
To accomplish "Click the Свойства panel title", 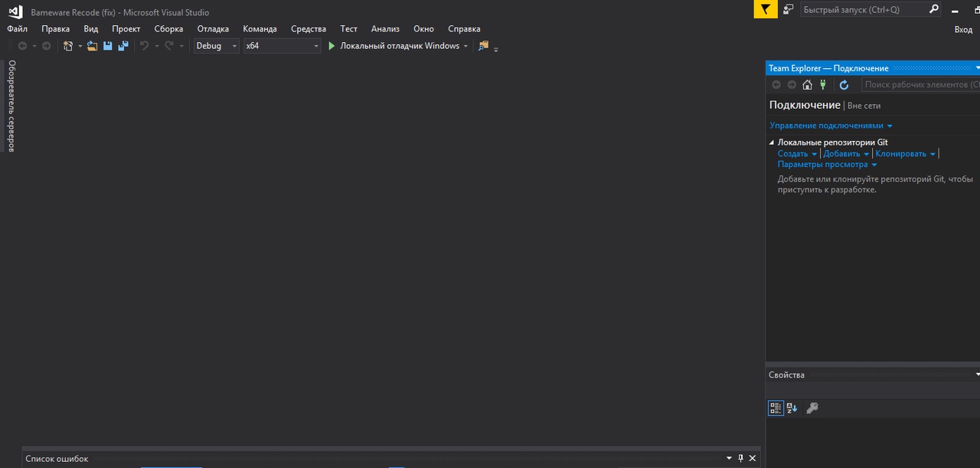I will pyautogui.click(x=786, y=375).
